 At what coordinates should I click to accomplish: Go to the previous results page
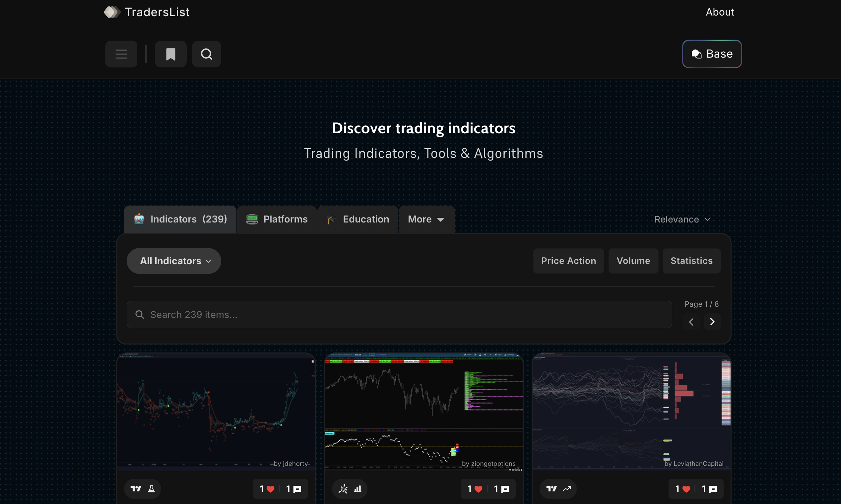pos(691,322)
